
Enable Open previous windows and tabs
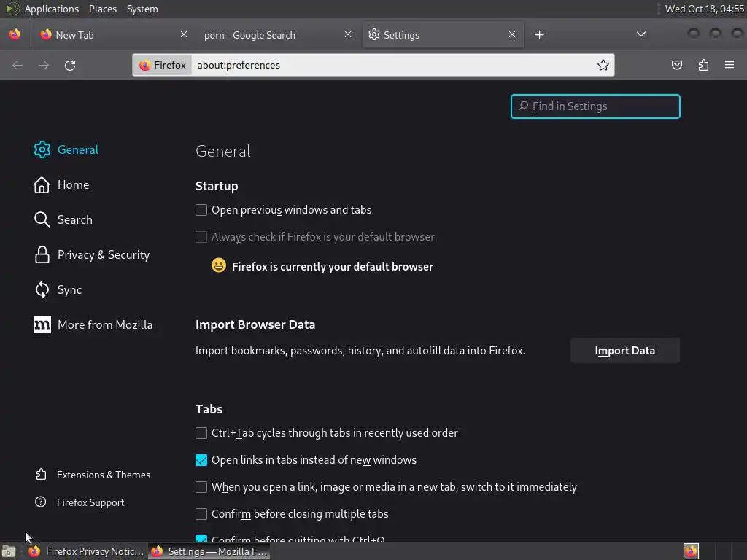[201, 210]
